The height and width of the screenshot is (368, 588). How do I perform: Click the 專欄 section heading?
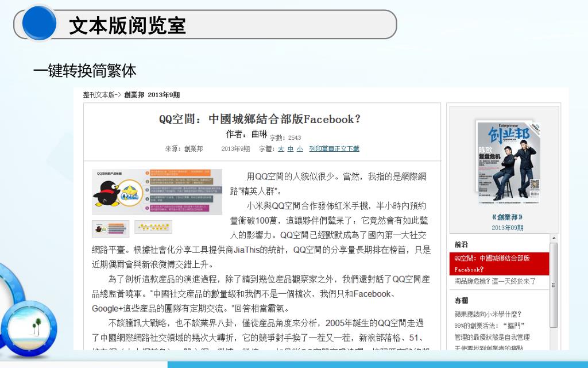tap(461, 300)
